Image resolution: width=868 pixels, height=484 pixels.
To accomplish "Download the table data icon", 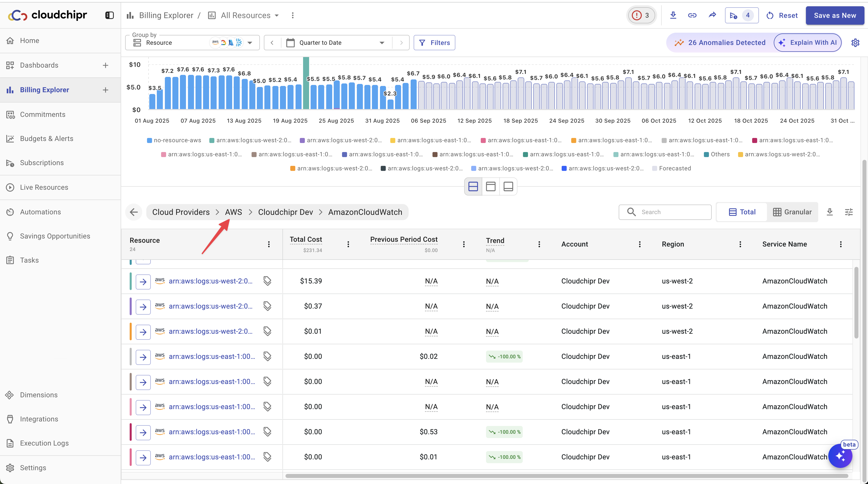I will tap(830, 212).
